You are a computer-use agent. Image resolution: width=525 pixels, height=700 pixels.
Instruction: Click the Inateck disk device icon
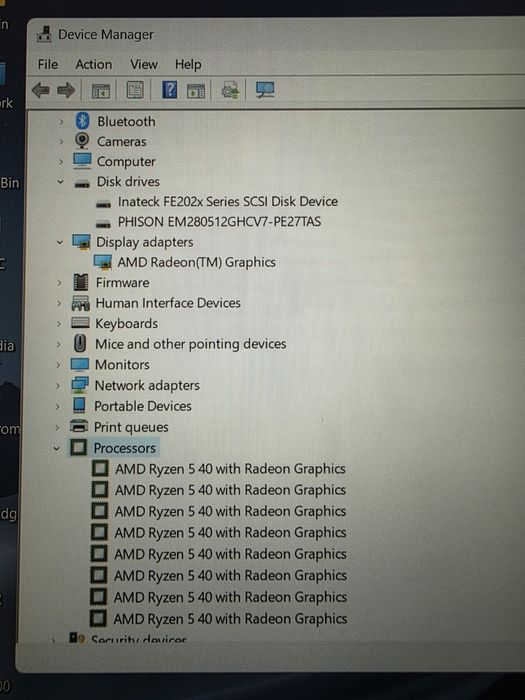click(x=103, y=204)
